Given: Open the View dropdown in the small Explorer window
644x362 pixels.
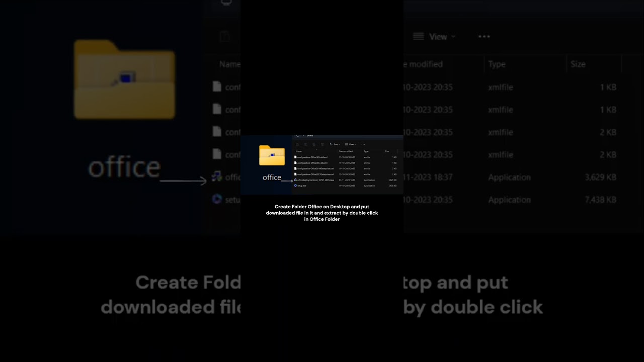Looking at the screenshot, I should pyautogui.click(x=350, y=144).
